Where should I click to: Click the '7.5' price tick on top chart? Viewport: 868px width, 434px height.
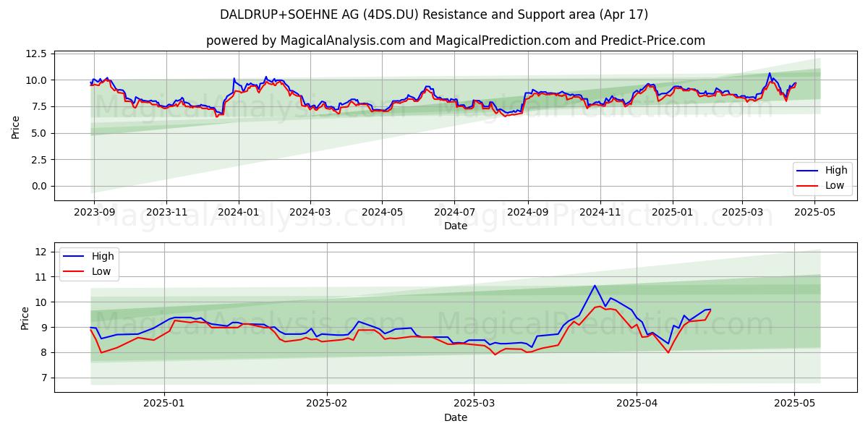(40, 106)
